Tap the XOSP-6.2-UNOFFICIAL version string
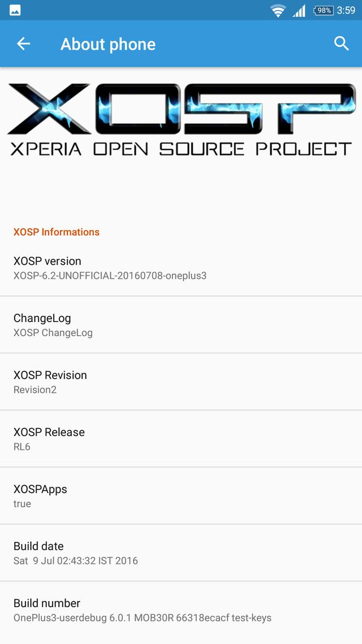 (x=110, y=276)
